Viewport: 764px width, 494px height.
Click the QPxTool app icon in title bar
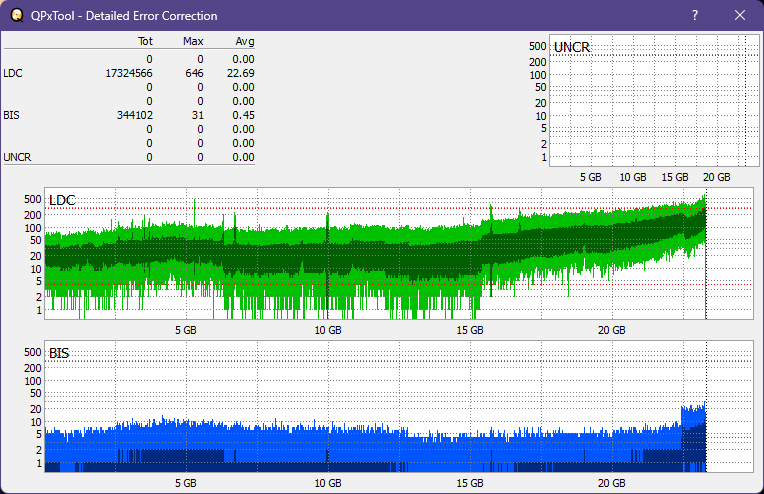pos(17,15)
